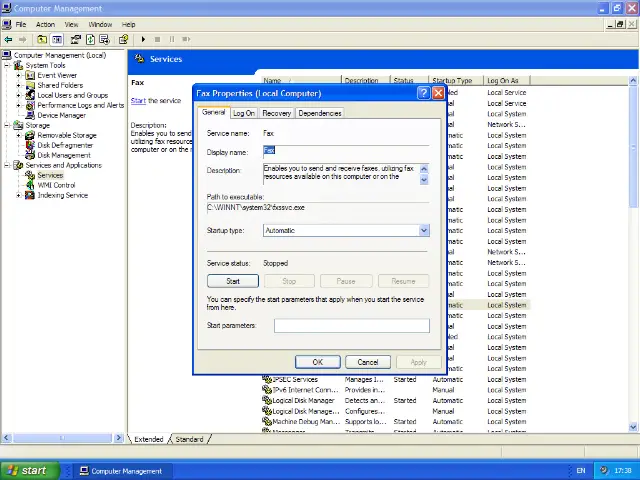640x480 pixels.
Task: Click Cancel in the Fax Properties dialog
Action: pyautogui.click(x=368, y=362)
